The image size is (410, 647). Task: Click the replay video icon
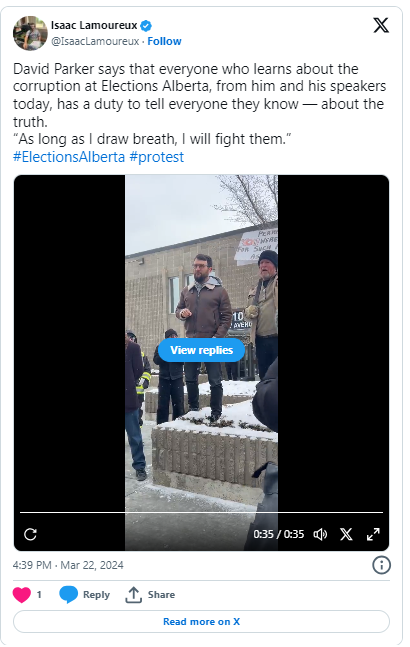click(31, 534)
